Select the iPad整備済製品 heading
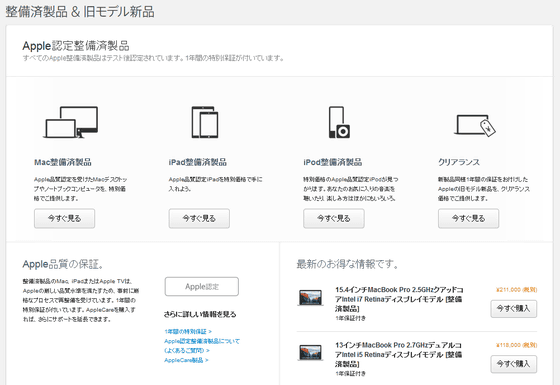The height and width of the screenshot is (385, 560). pos(198,162)
